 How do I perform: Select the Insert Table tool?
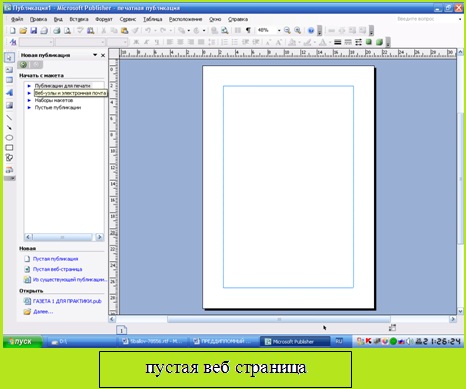[x=9, y=80]
